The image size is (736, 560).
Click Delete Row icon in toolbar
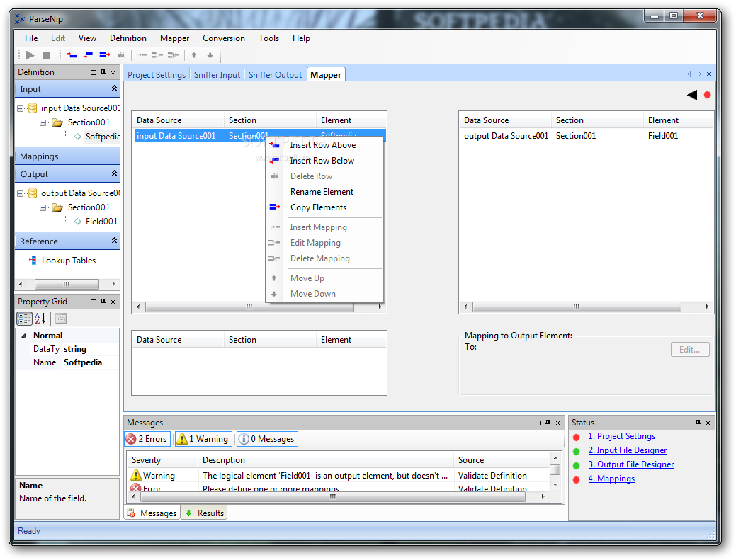pos(121,55)
